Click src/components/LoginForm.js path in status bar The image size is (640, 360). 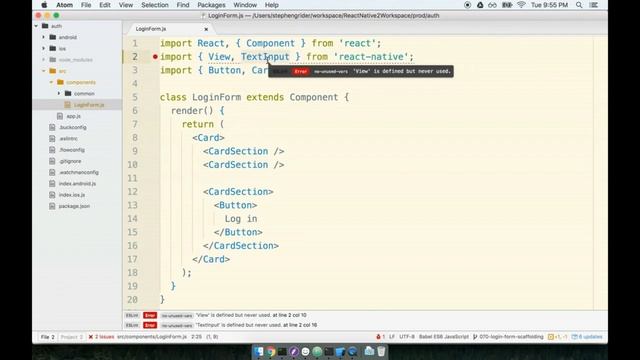(152, 337)
